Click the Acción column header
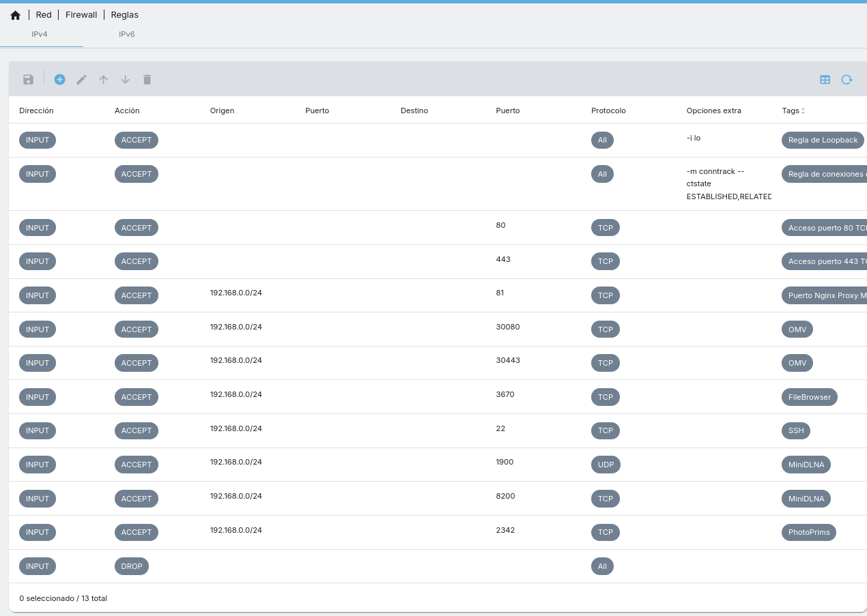Screen dimensions: 867x616 (127, 111)
